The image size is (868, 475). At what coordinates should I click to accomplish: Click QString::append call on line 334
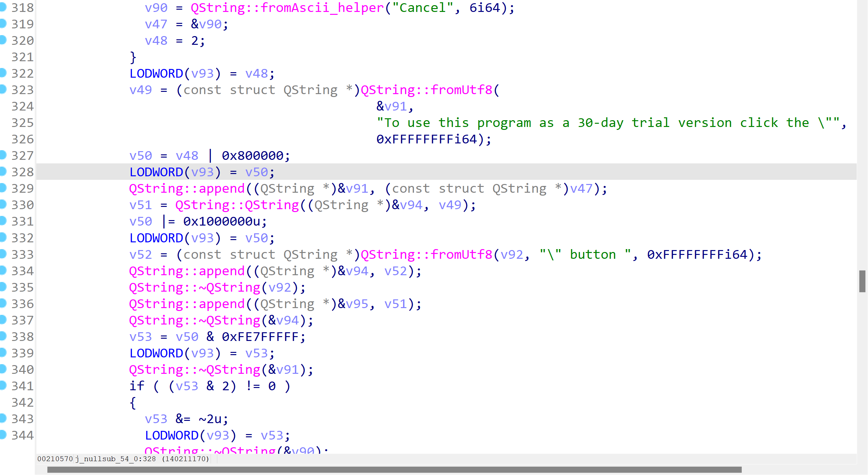tap(187, 271)
